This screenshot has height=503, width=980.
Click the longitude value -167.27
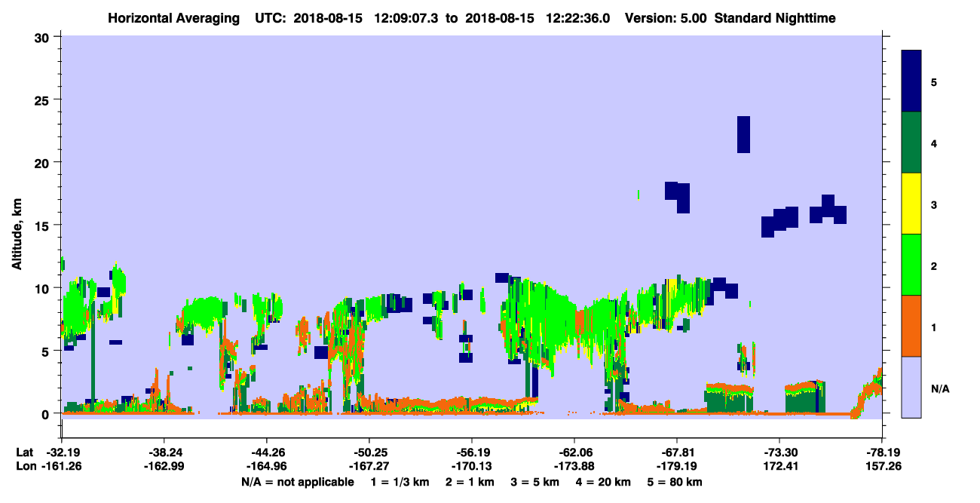tap(369, 466)
